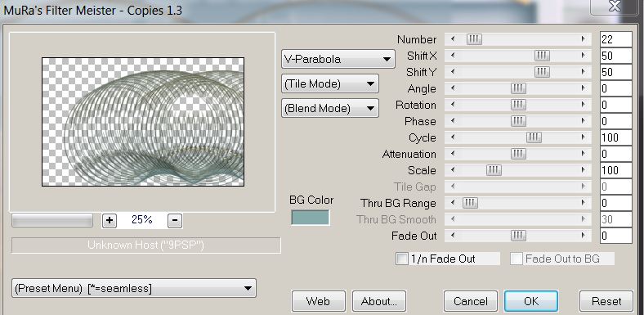
Task: Toggle the Fade Out to BG checkbox
Action: coord(517,259)
